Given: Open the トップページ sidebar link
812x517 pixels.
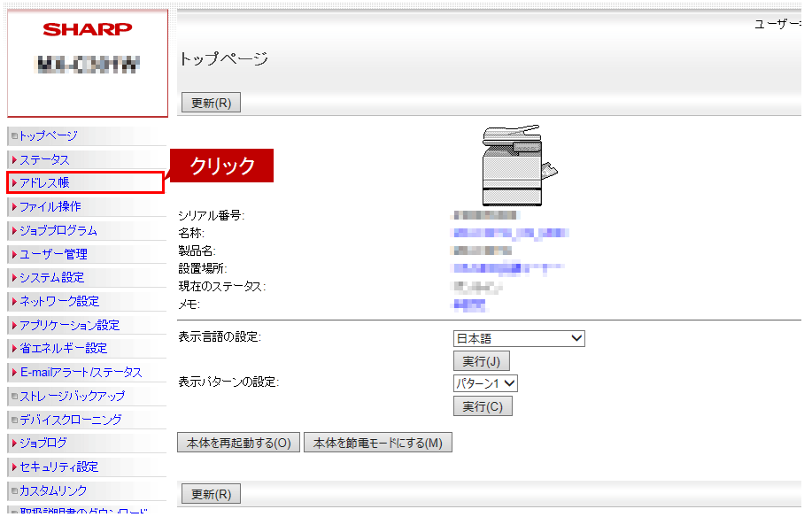Looking at the screenshot, I should pos(49,135).
